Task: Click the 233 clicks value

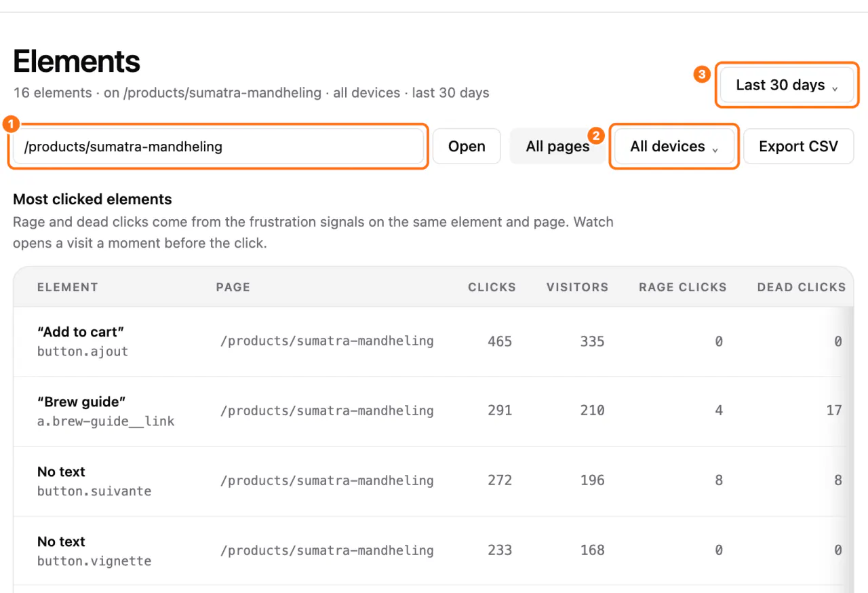Action: (x=500, y=550)
